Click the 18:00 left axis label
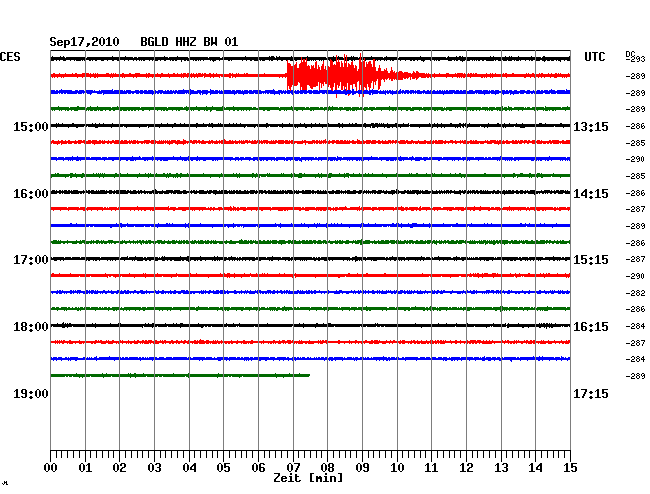650x494 pixels. point(32,327)
